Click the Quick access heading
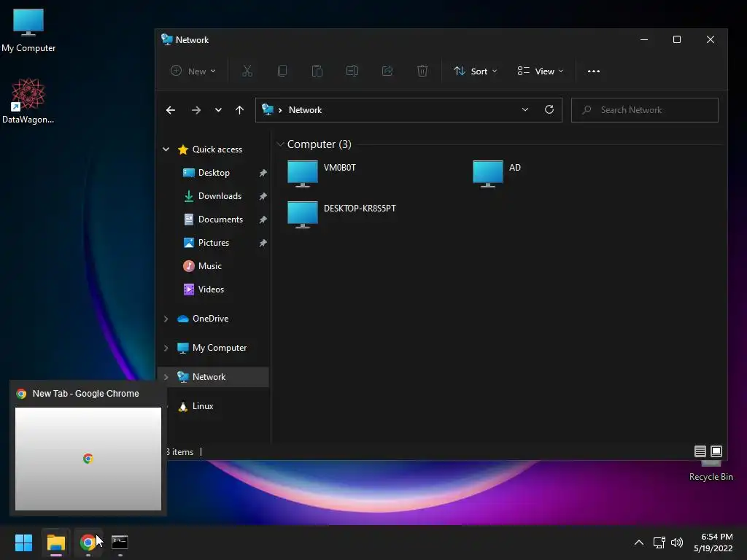The height and width of the screenshot is (560, 747). tap(217, 149)
